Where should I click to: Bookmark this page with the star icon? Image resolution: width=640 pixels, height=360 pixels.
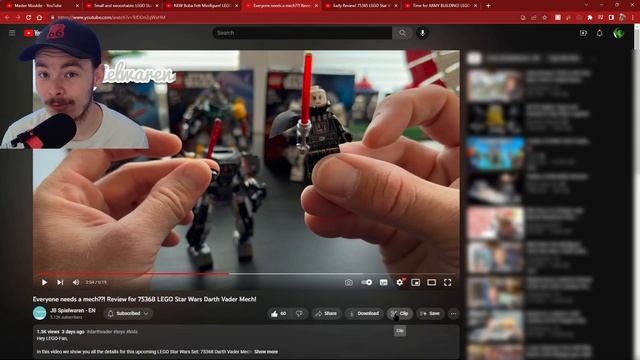coord(544,18)
